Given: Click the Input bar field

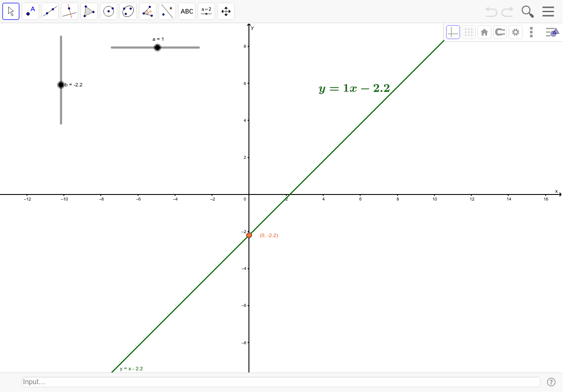Looking at the screenshot, I should click(x=281, y=382).
